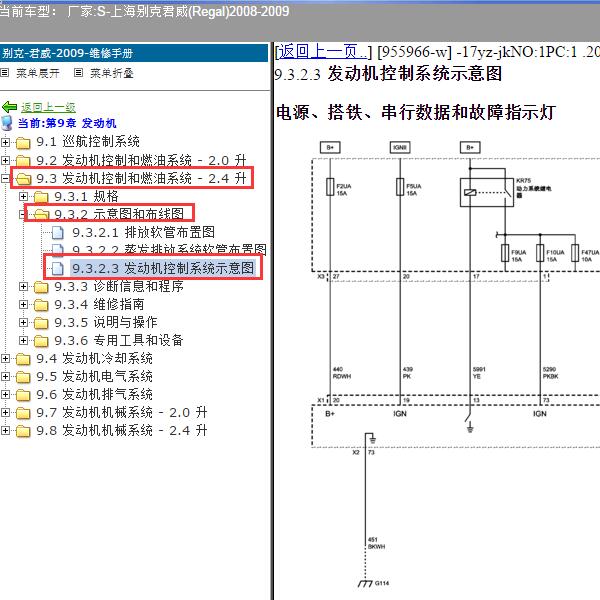Open 9.3.2.1 排放软管布置图 page
The width and height of the screenshot is (600, 600).
tap(143, 232)
